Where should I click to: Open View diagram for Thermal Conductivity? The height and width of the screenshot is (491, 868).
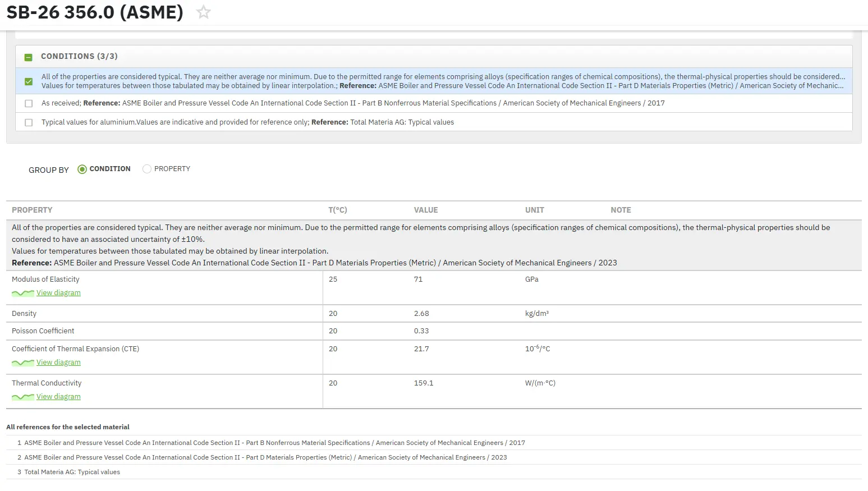58,397
